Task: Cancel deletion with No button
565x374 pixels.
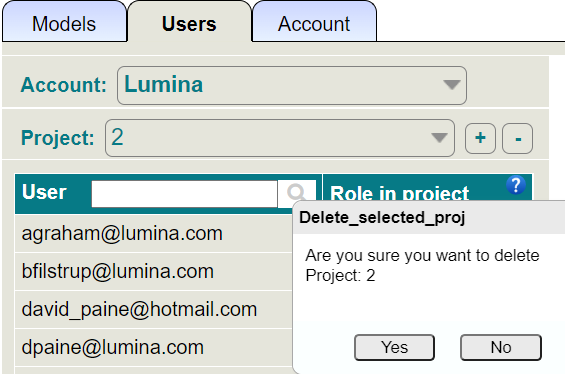Action: point(501,347)
